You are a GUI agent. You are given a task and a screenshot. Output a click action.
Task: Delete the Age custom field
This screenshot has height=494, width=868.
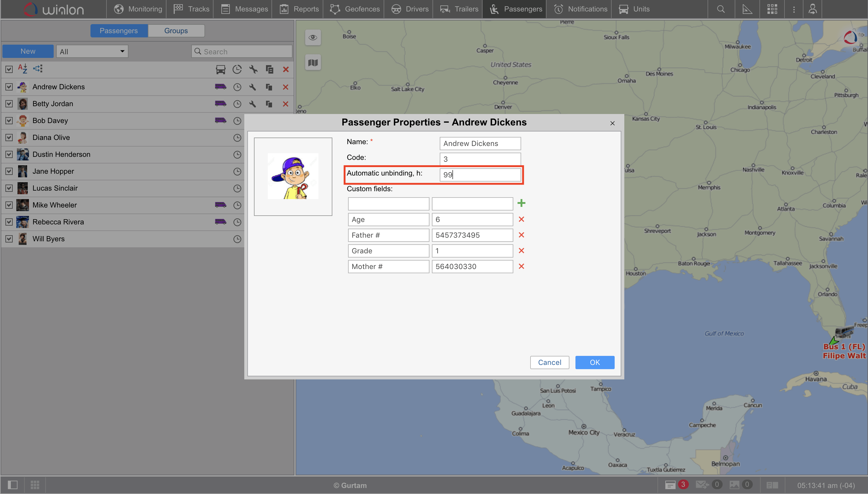coord(521,219)
